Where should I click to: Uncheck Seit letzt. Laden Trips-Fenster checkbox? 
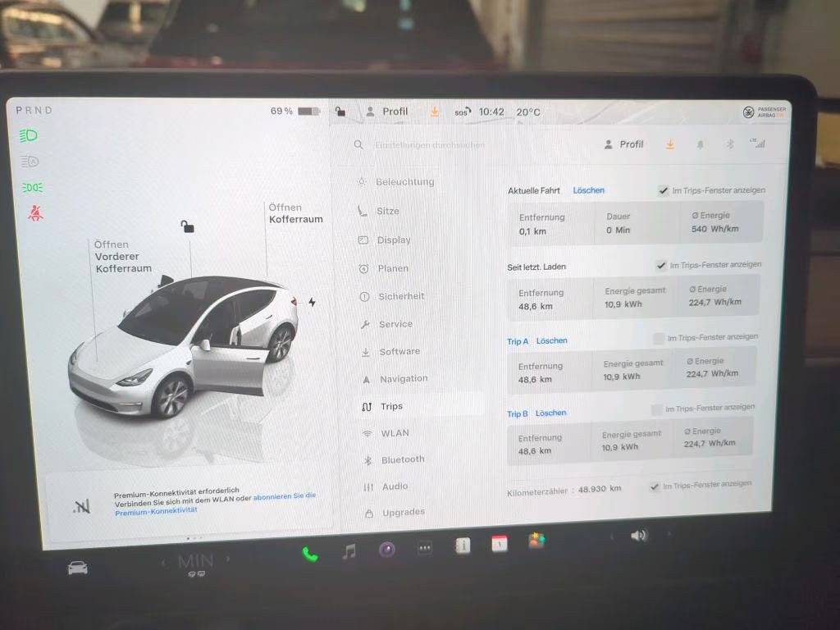coord(661,265)
